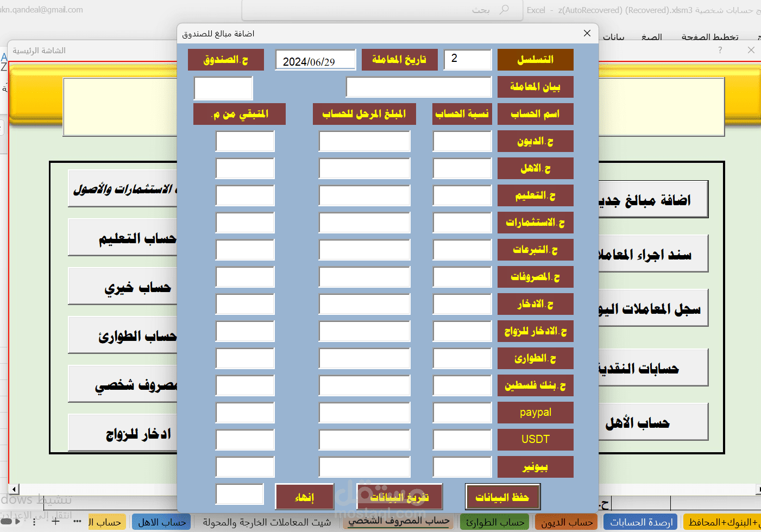Click the ح.الصندوق label
This screenshot has width=761, height=532.
point(226,60)
